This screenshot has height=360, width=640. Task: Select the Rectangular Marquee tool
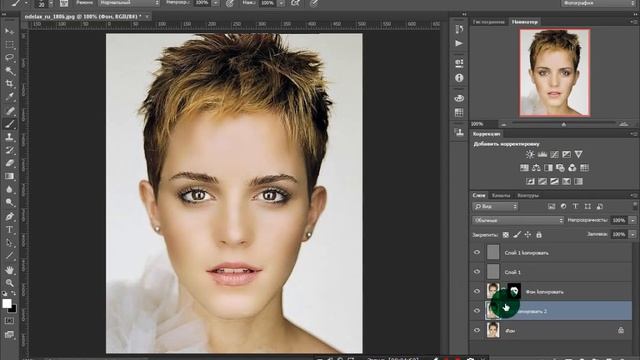coord(9,44)
